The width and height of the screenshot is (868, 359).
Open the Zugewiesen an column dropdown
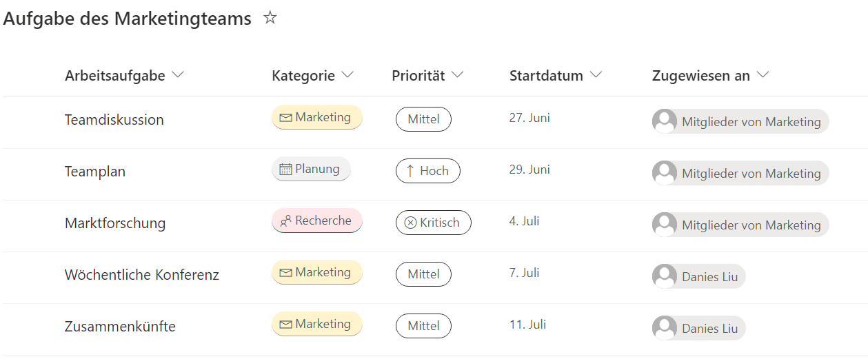pos(763,75)
